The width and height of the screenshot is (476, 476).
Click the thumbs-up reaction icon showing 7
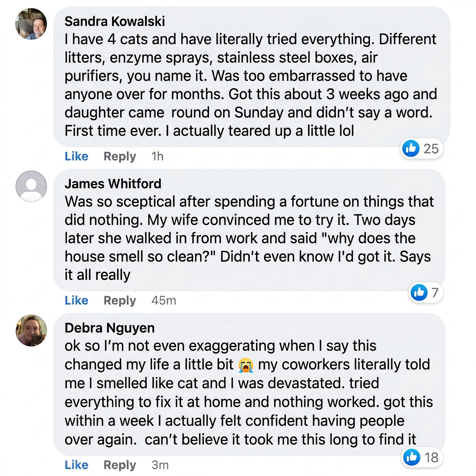pyautogui.click(x=419, y=293)
